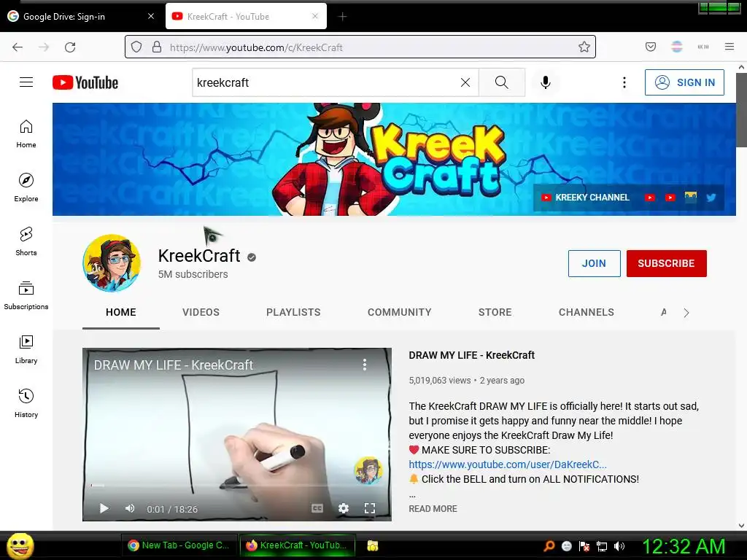Switch to New Tab - Google Chrome taskbar item

coord(179,545)
